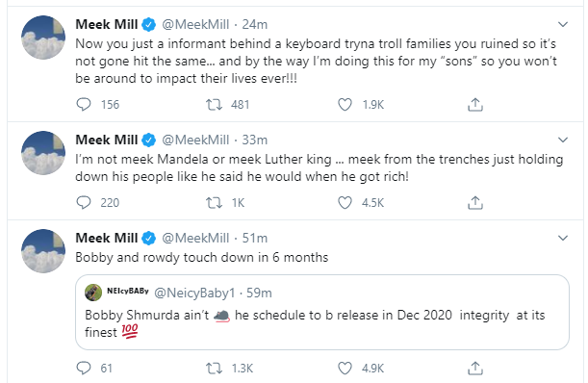Open the 51m timestamp link
Screen dimensions: 588x383
click(255, 239)
